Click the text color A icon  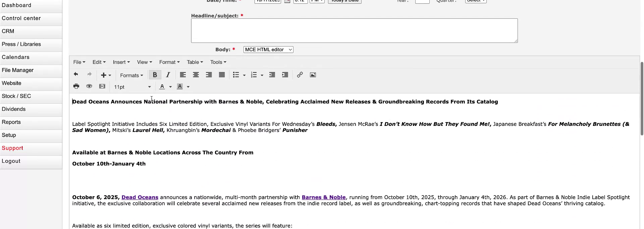tap(162, 87)
